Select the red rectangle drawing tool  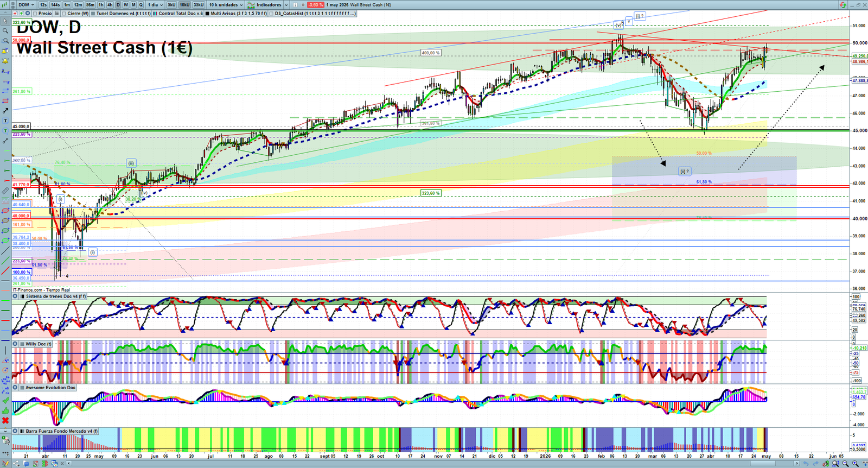[x=5, y=100]
